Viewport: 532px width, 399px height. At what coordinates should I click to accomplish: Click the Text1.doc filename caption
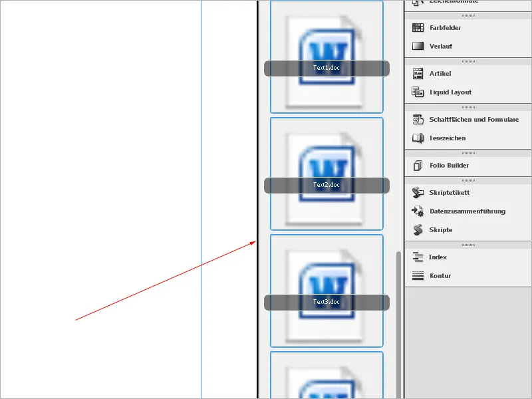(x=326, y=68)
